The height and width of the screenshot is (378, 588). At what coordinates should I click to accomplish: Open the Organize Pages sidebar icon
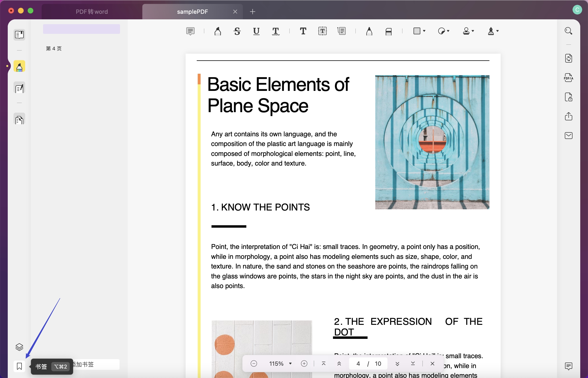[x=19, y=119]
